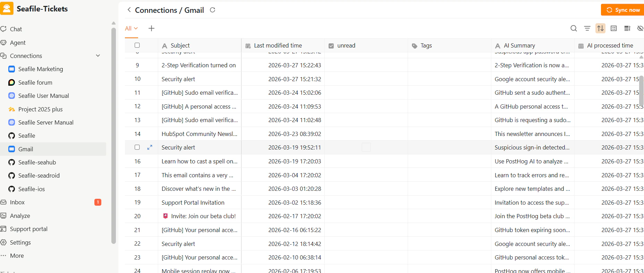This screenshot has height=273, width=644.
Task: Open Seafile forum connection
Action: (x=35, y=83)
